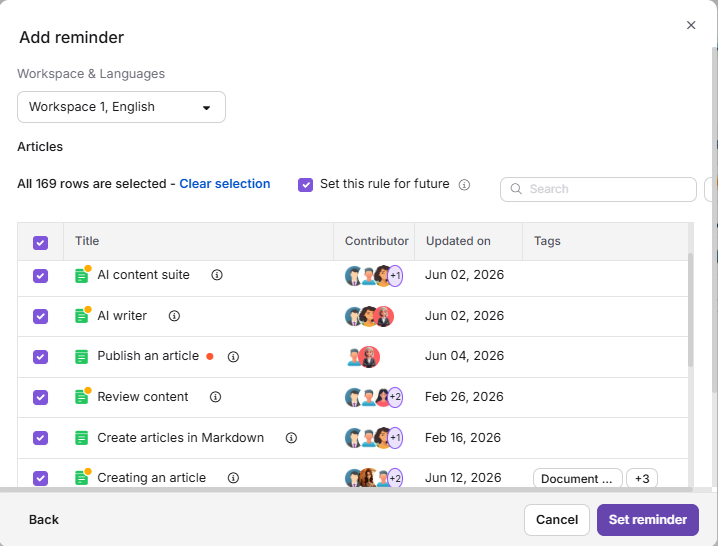Uncheck the Creating an article checkbox

coord(40,478)
